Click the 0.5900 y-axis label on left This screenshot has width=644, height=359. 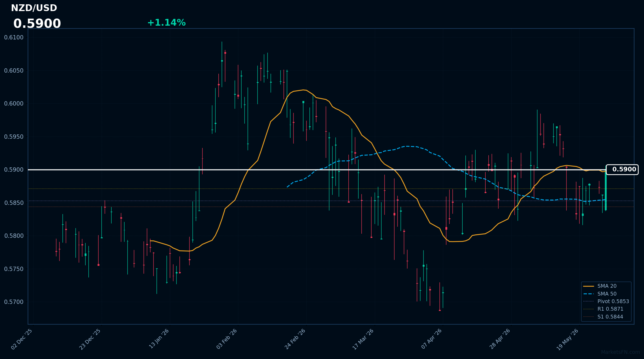14,170
